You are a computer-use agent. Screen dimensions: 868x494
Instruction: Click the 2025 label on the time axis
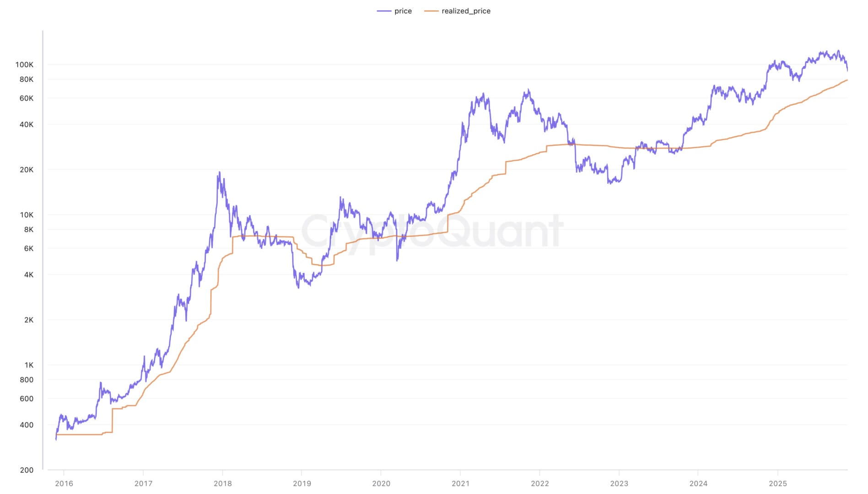778,483
